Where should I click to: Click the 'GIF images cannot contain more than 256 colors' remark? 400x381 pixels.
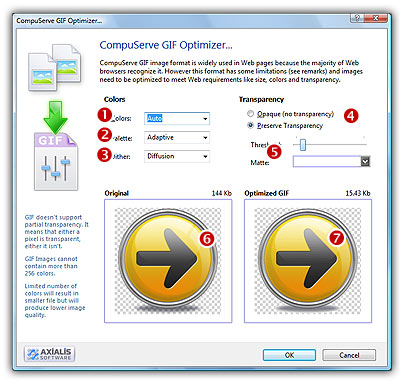pyautogui.click(x=51, y=266)
